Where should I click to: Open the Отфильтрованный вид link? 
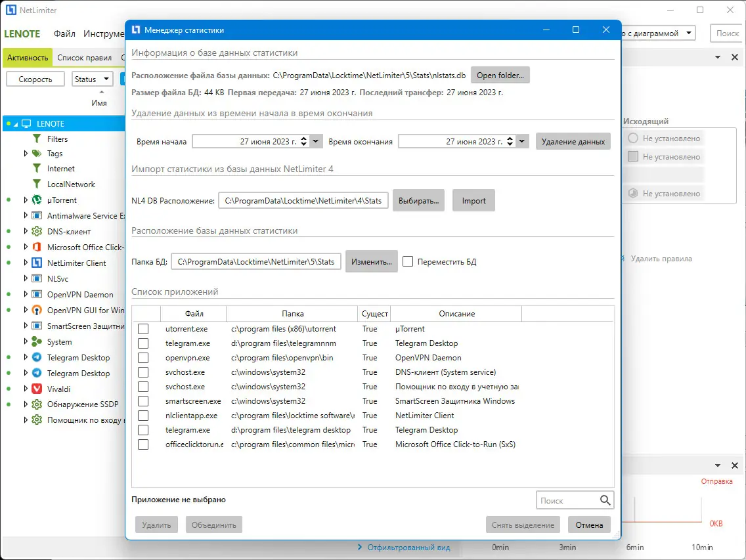pyautogui.click(x=408, y=548)
